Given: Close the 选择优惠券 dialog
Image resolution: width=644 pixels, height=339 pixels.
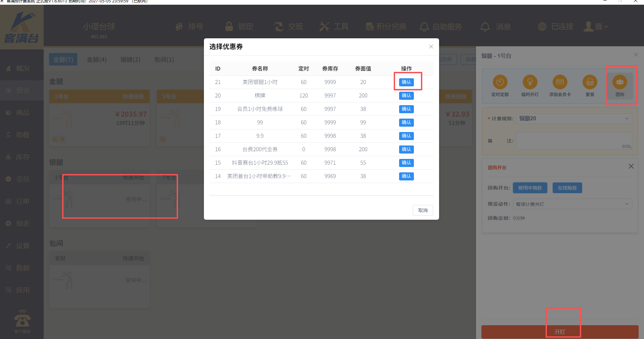Looking at the screenshot, I should pos(431,47).
